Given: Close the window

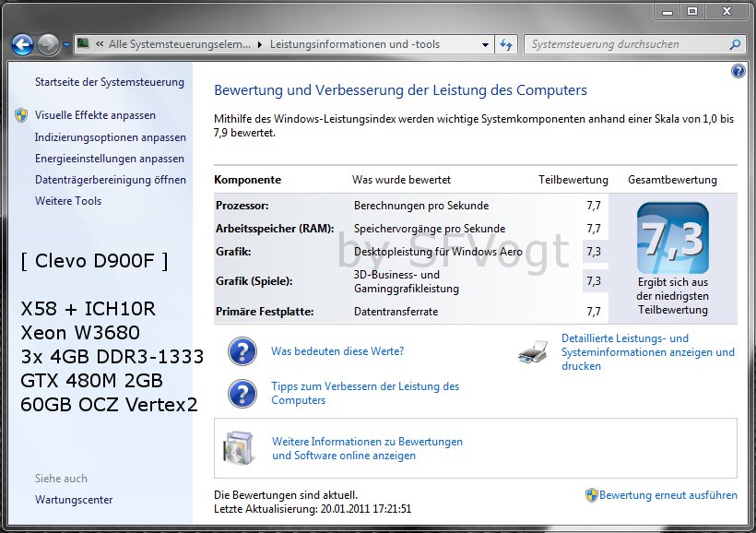Looking at the screenshot, I should [x=727, y=12].
